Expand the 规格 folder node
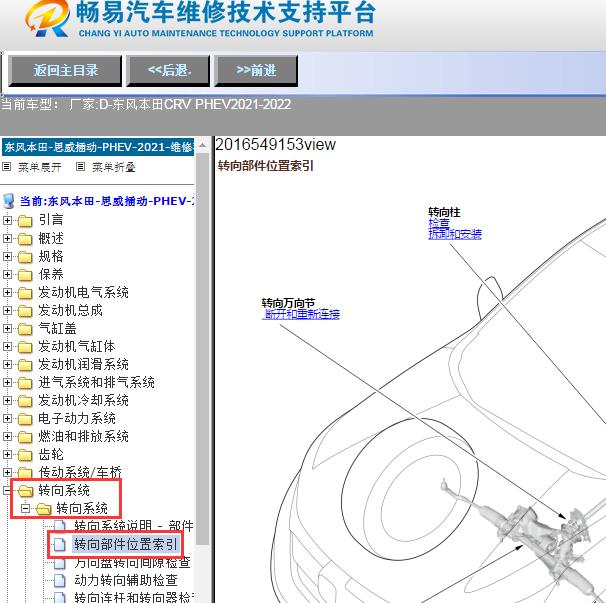Viewport: 606px width, 603px height. (x=7, y=256)
